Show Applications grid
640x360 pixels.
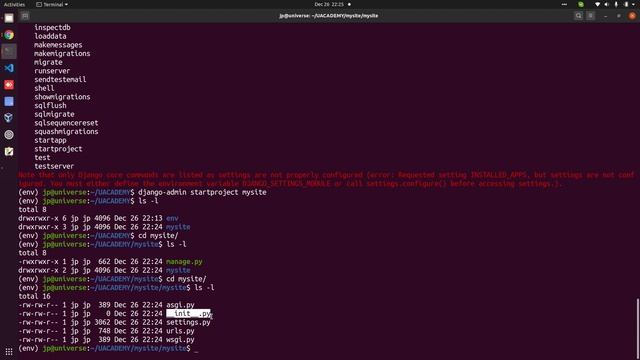(x=9, y=351)
